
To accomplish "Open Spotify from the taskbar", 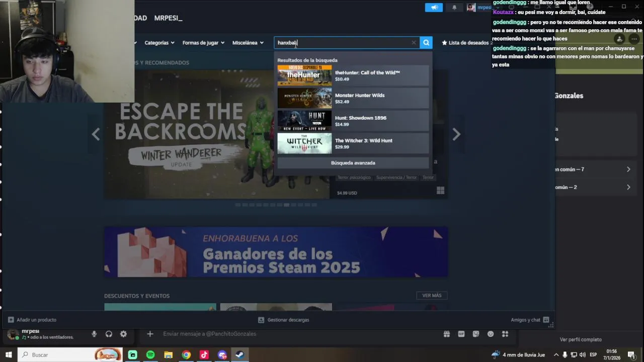I will (x=150, y=355).
